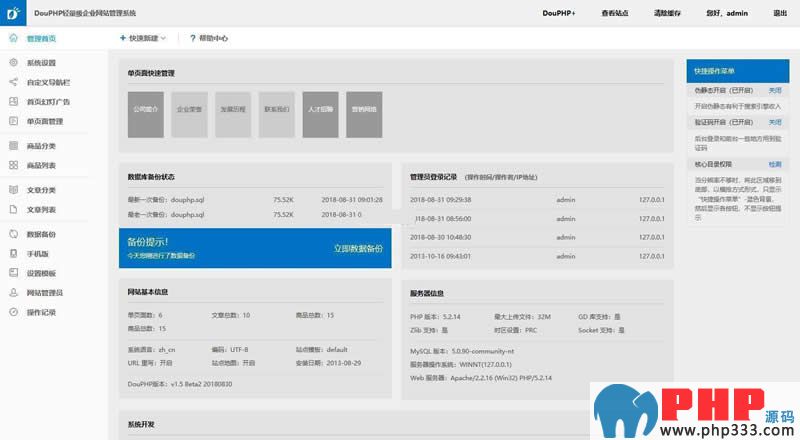The image size is (800, 440).
Task: Click the DouPHP logo icon
Action: tap(13, 13)
